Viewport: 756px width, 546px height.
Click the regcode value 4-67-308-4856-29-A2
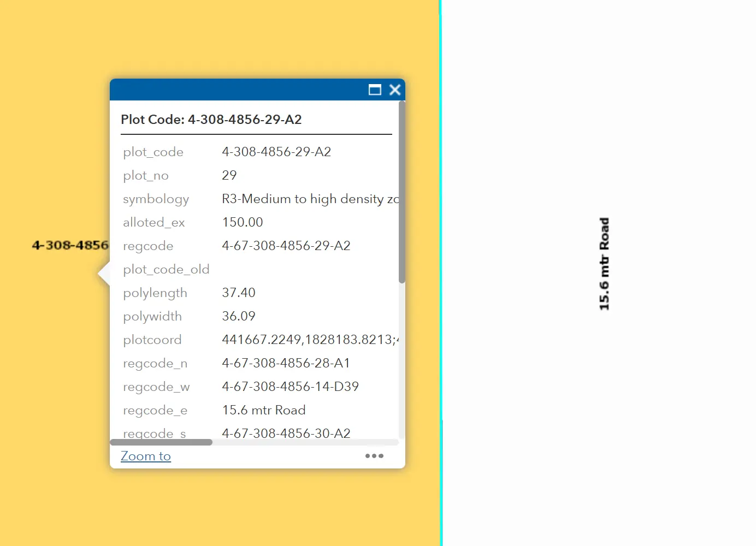point(286,246)
